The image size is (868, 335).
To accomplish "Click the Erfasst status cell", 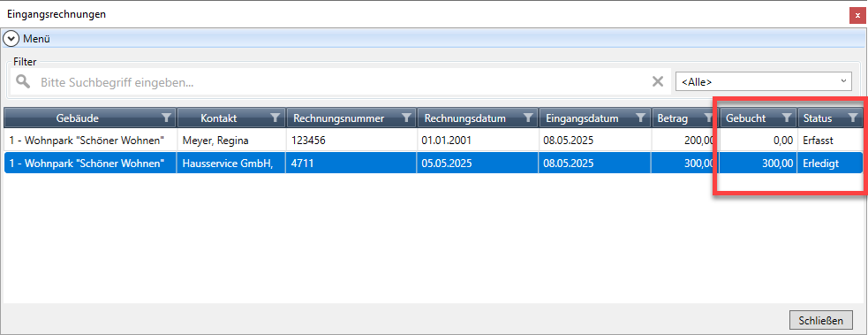I will click(830, 141).
